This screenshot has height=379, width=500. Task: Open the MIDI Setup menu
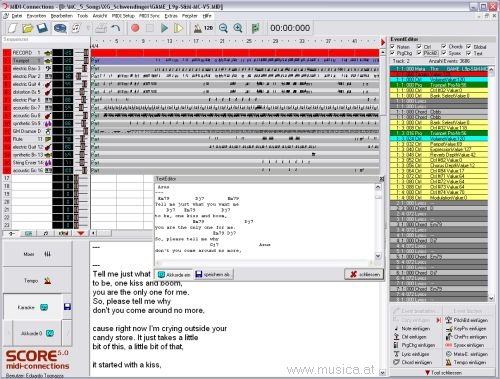123,16
